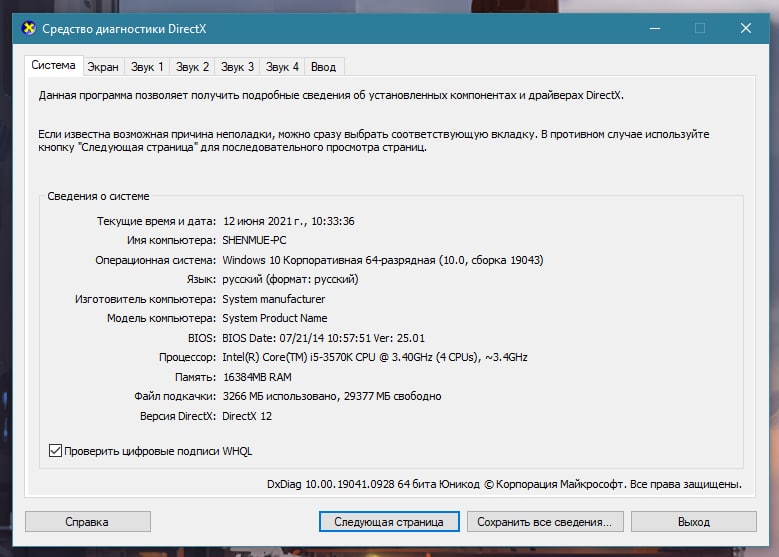
Task: Toggle the WHQL digital signatures checkbox
Action: pos(55,451)
